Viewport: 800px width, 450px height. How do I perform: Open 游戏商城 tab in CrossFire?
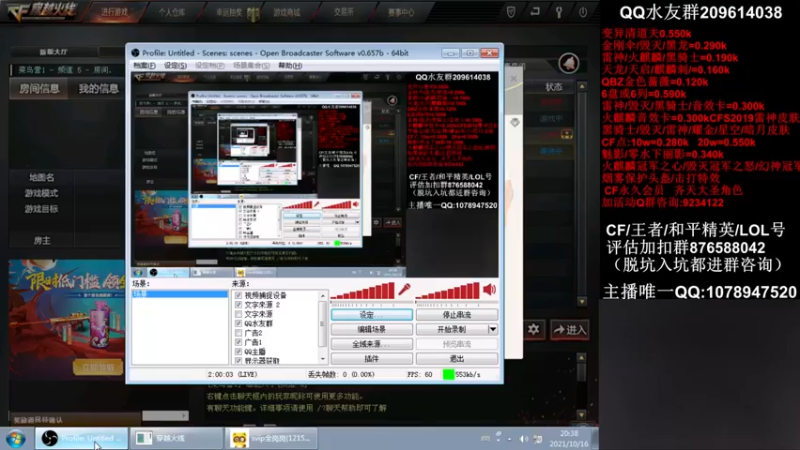pos(287,12)
